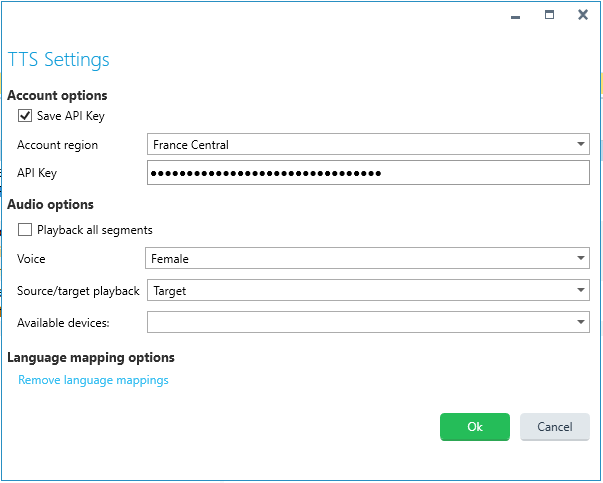This screenshot has width=603, height=483.
Task: Maximize the TTS Settings window
Action: click(549, 15)
